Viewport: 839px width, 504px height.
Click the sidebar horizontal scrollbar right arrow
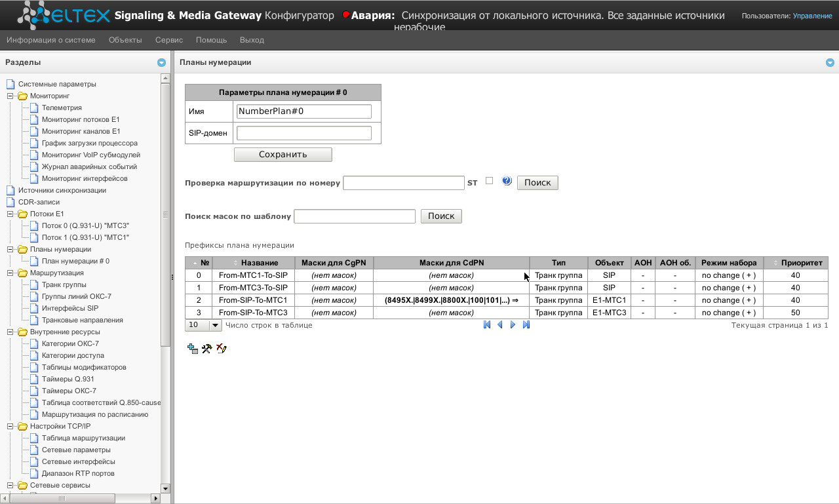click(155, 498)
